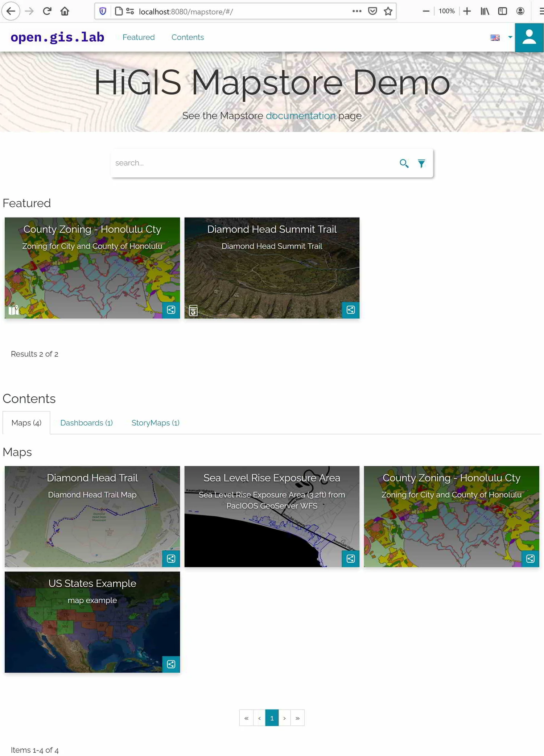
Task: Switch to the Dashboards (1) tab
Action: click(x=86, y=423)
